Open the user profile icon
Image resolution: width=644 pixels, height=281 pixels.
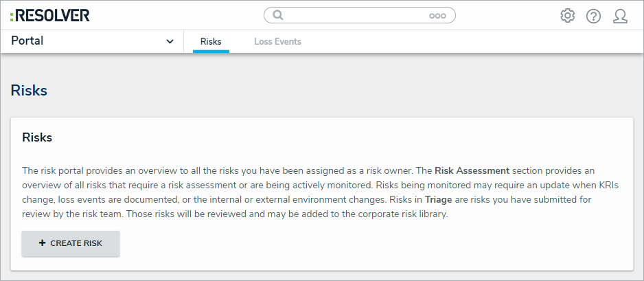(x=620, y=16)
